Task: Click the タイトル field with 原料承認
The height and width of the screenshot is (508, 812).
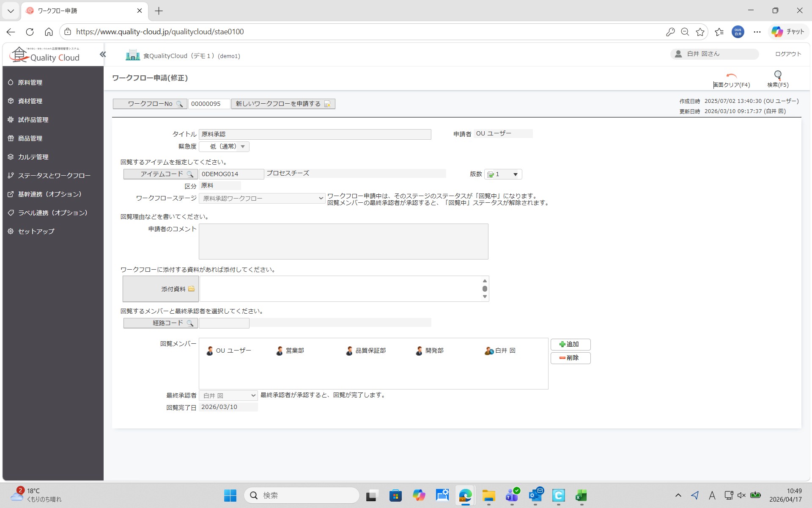Action: pos(315,134)
